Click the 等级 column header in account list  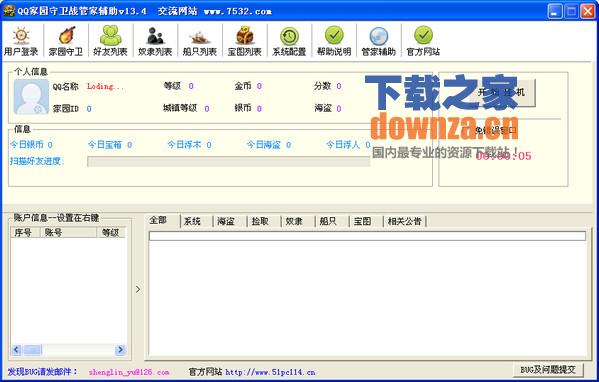tap(111, 232)
